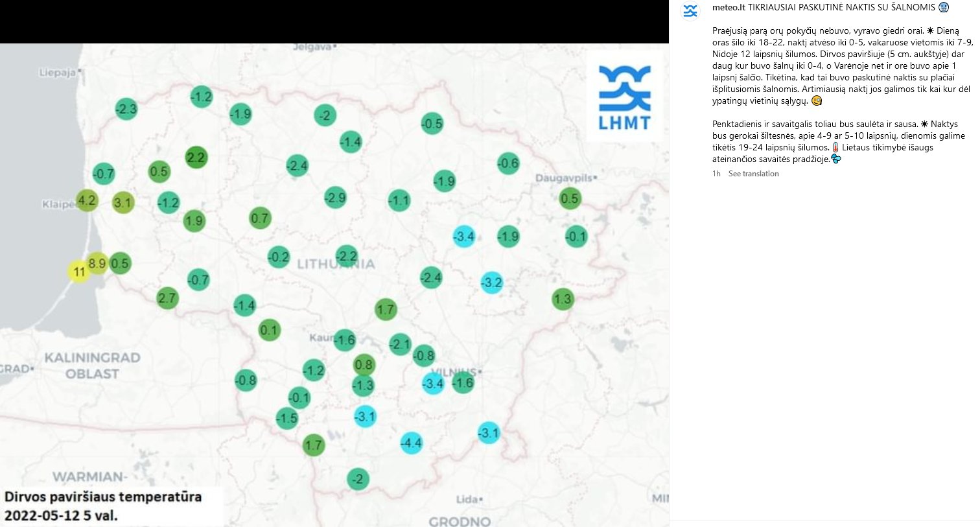The height and width of the screenshot is (527, 980).
Task: Select the yellow 11 temperature marker
Action: tap(79, 271)
